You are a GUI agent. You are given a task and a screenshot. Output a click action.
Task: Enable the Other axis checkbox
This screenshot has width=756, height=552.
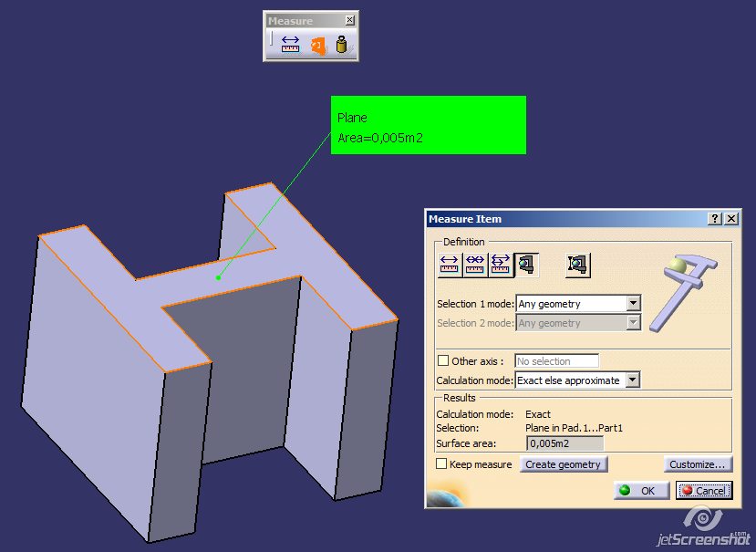442,360
